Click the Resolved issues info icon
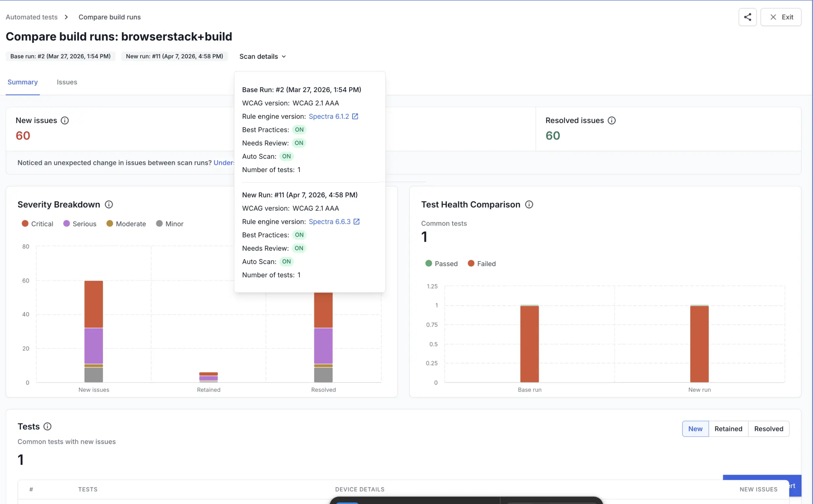This screenshot has width=813, height=504. coord(611,120)
